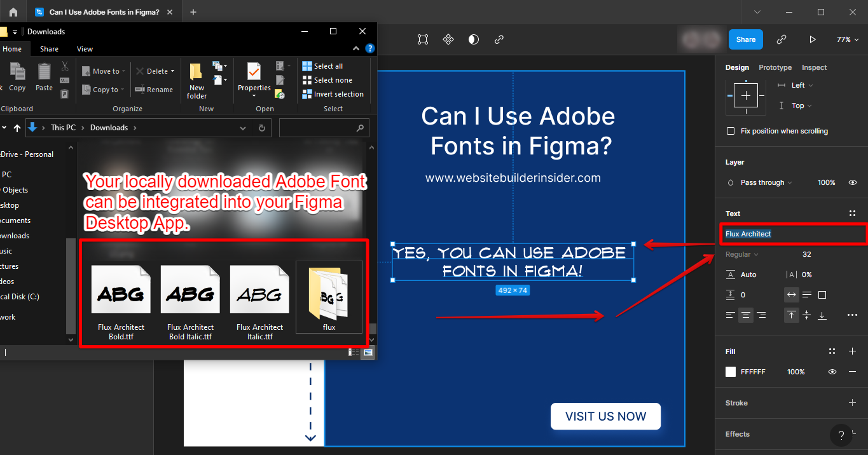Open horizontal constraint Left dropdown
This screenshot has width=868, height=455.
[802, 85]
